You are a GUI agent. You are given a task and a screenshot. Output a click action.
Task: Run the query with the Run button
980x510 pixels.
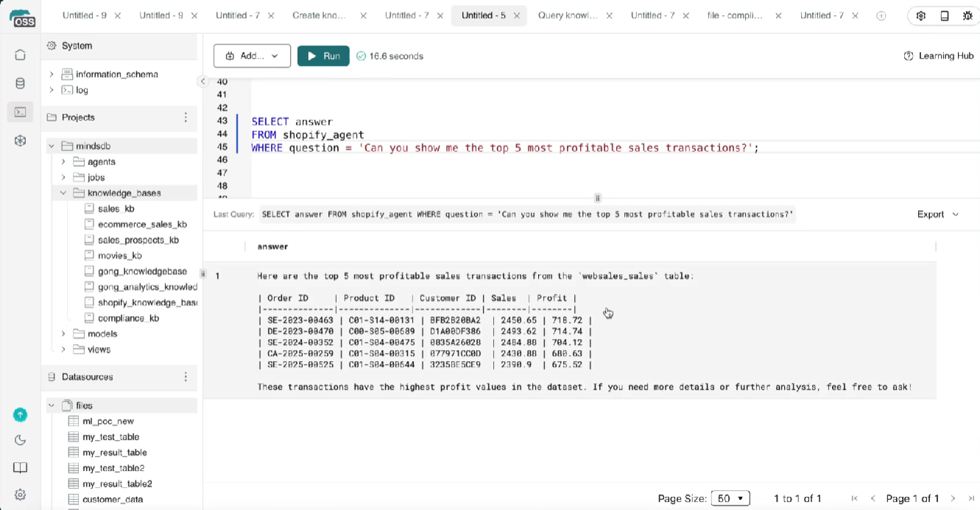323,56
